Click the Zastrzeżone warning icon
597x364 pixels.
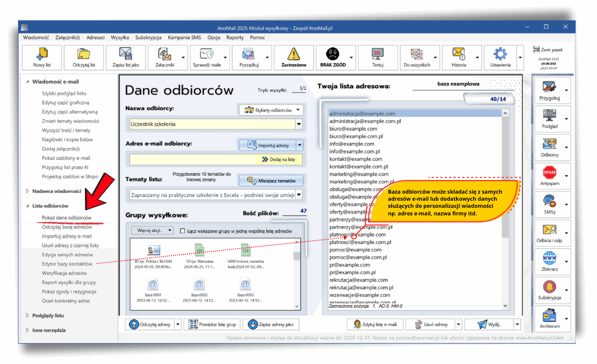[294, 58]
